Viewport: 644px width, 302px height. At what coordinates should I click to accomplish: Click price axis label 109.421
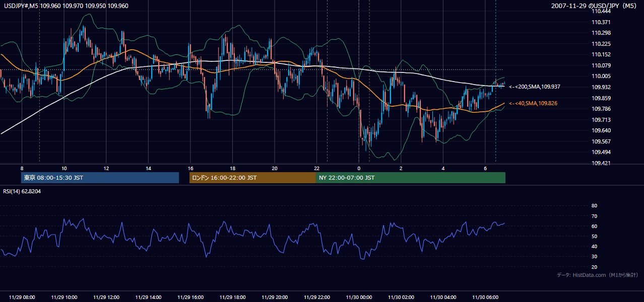(x=601, y=163)
